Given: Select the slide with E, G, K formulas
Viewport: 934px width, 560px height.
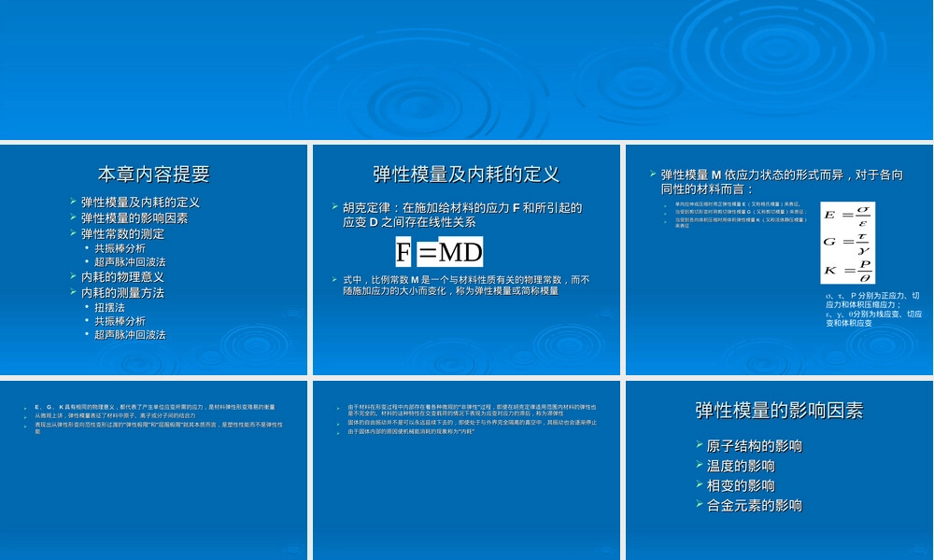Looking at the screenshot, I should (779, 259).
